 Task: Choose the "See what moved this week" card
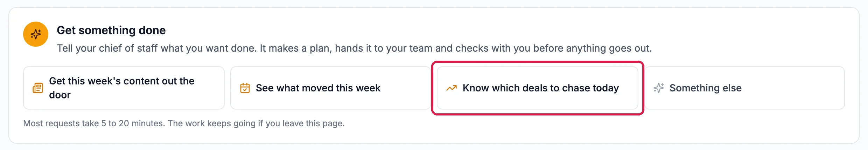331,88
